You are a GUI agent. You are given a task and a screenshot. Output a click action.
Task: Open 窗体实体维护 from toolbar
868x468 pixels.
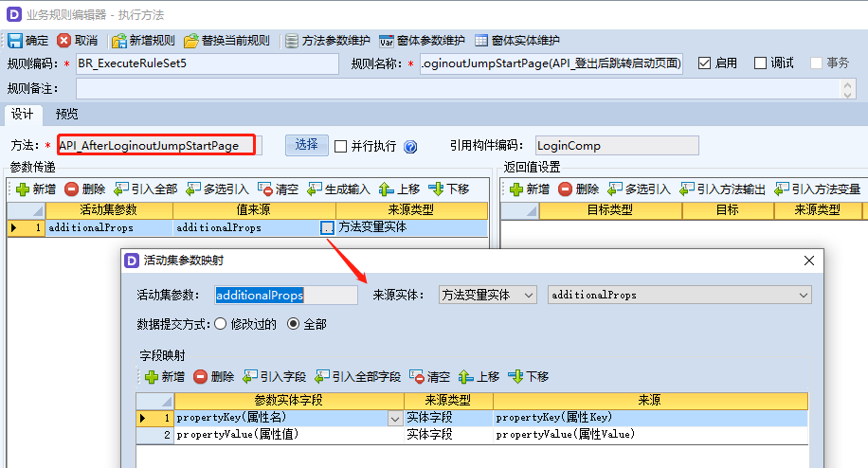tap(481, 41)
